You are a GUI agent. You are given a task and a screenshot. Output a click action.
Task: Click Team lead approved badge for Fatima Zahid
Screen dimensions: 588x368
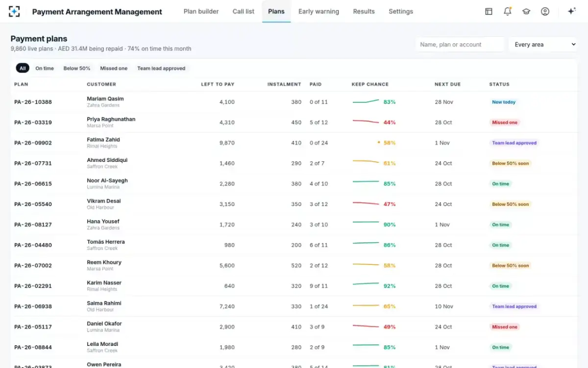point(514,143)
